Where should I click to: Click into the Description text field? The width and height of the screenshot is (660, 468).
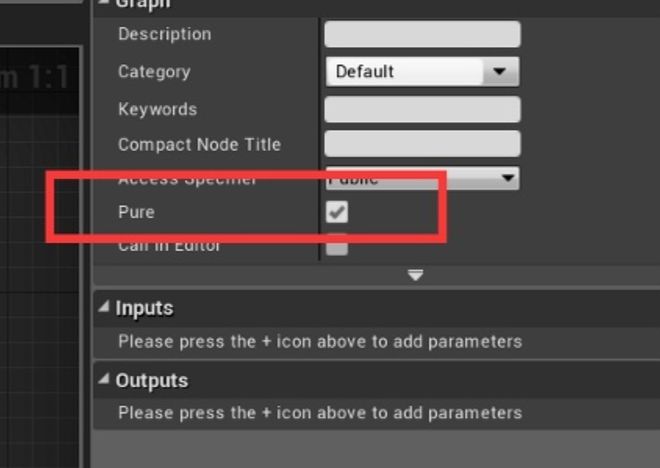[x=423, y=34]
